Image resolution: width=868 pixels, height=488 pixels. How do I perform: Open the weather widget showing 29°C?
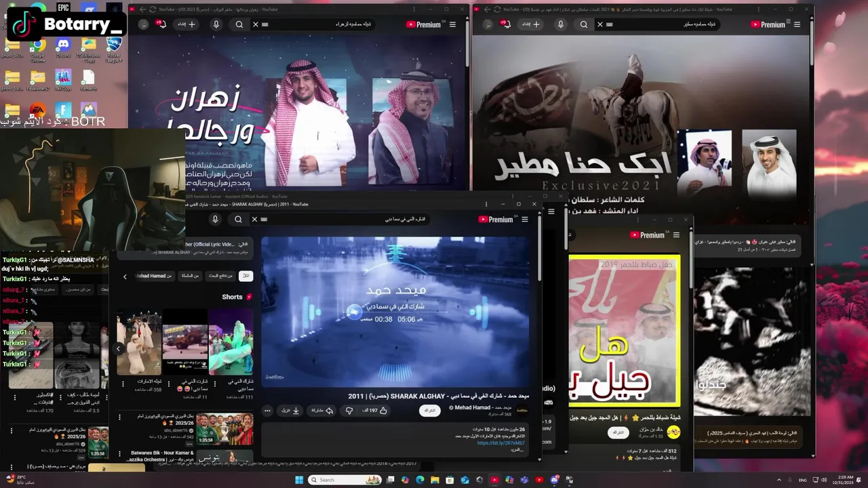[20, 480]
